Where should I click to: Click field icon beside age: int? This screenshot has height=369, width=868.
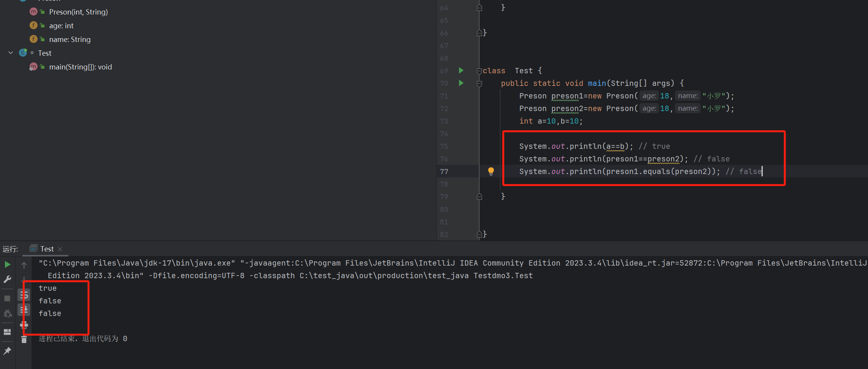click(34, 26)
